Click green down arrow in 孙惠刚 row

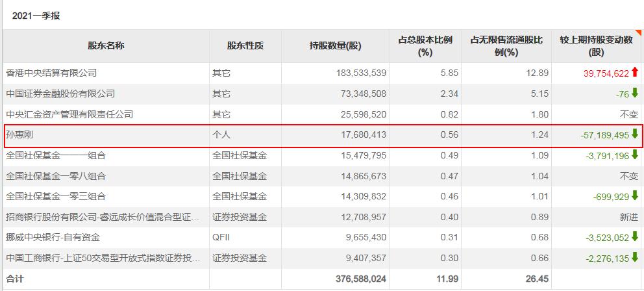(x=635, y=134)
